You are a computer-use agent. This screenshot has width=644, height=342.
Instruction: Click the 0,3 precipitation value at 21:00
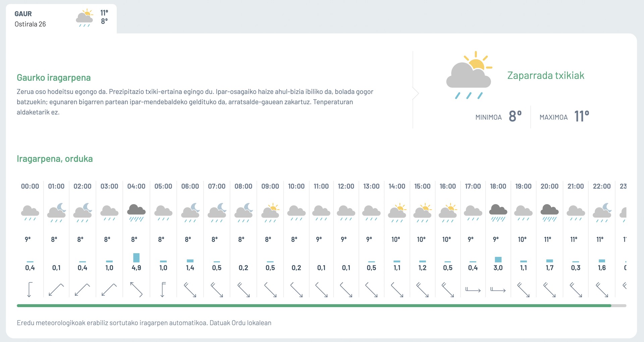576,268
